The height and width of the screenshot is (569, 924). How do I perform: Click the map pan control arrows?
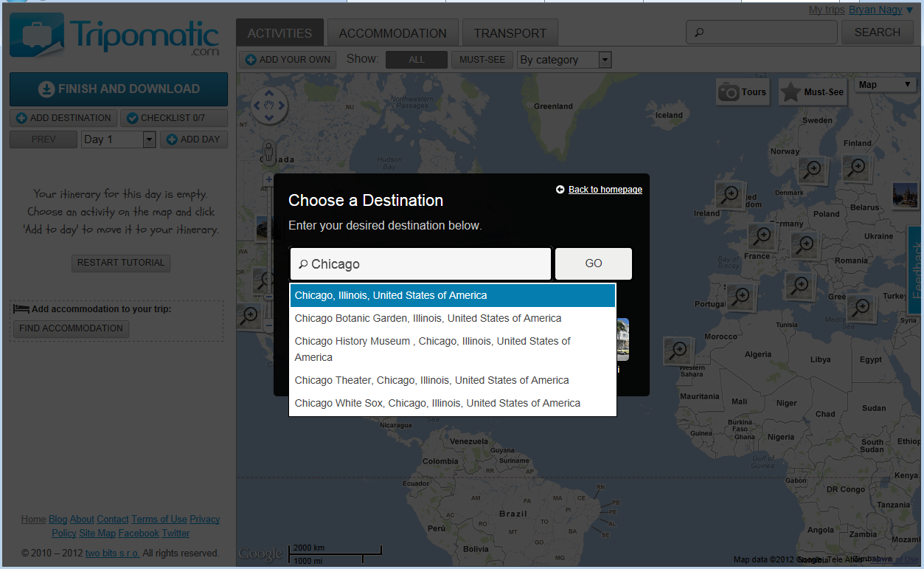click(269, 106)
